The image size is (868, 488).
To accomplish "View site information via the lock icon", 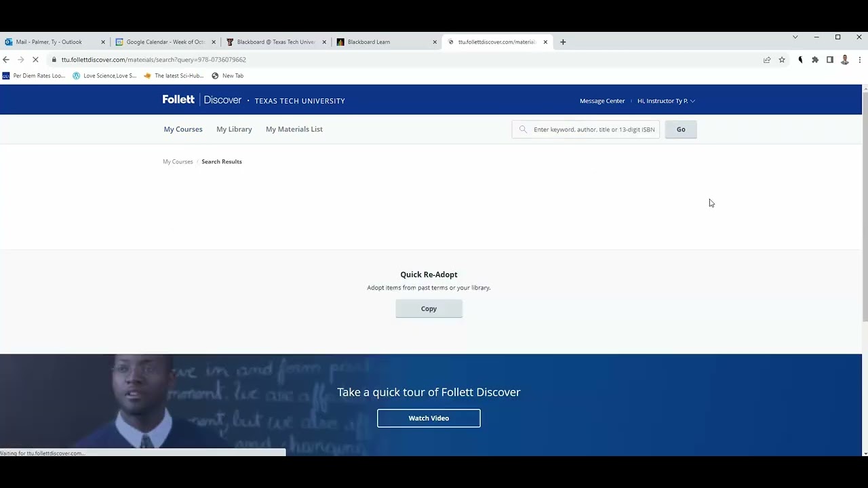I will (54, 60).
